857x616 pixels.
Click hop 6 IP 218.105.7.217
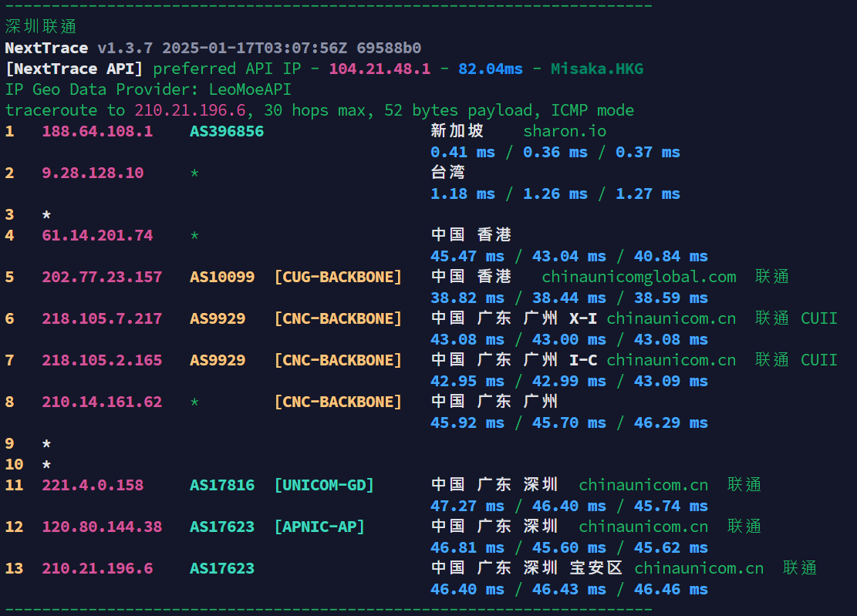[102, 318]
